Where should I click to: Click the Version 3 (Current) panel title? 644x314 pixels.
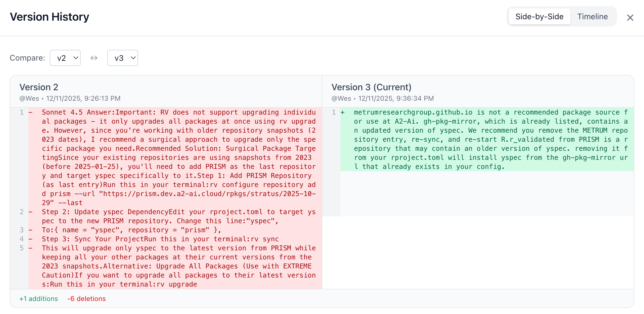click(x=371, y=87)
